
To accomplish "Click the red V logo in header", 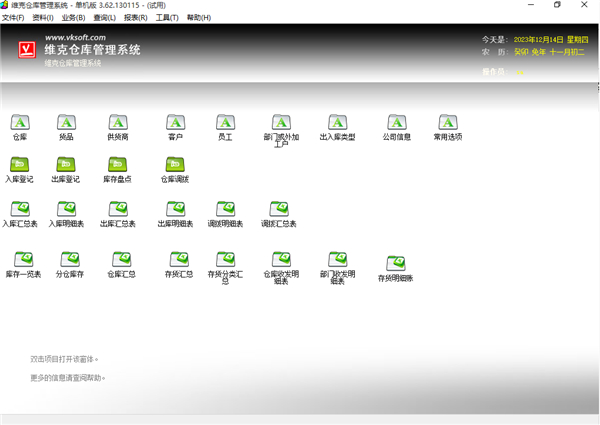I will pos(27,50).
